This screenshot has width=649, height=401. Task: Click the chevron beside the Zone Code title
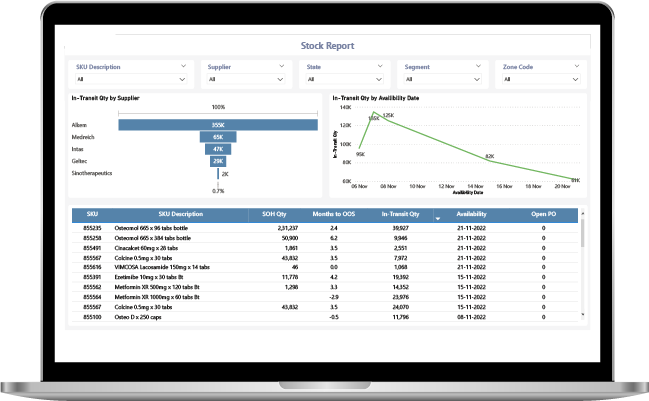pos(577,66)
